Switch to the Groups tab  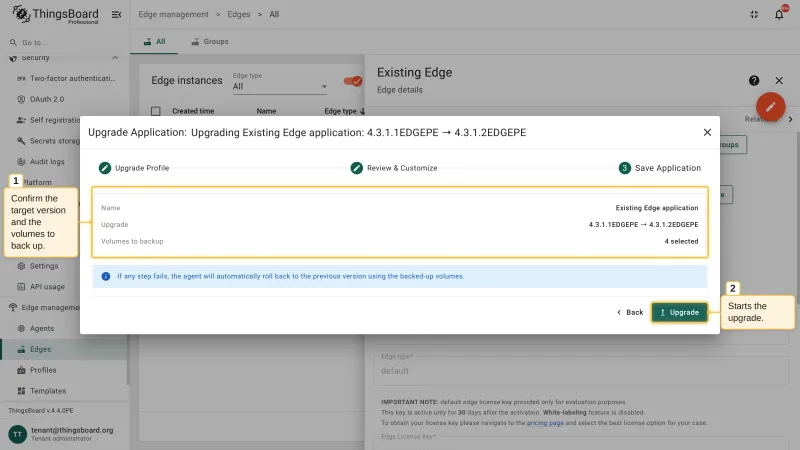(210, 41)
